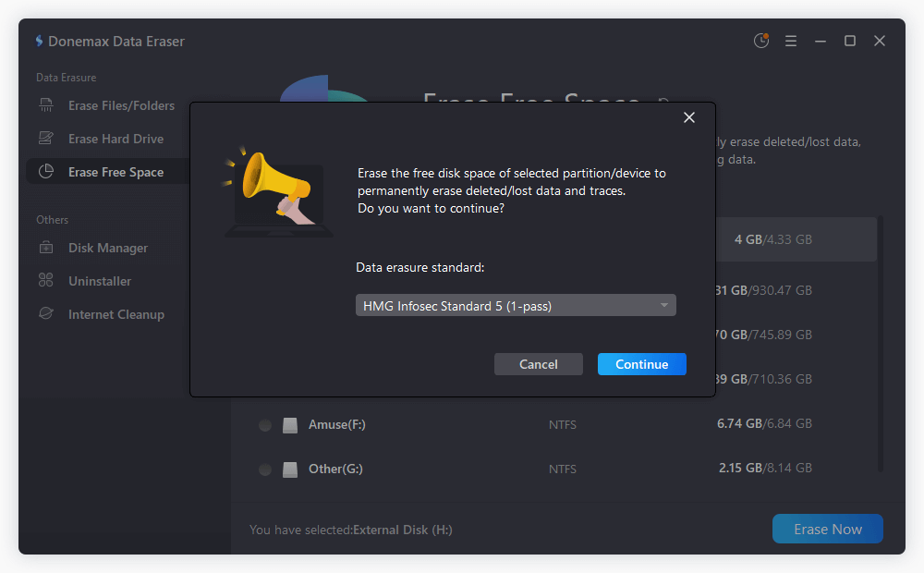This screenshot has width=924, height=573.
Task: Click the 2.15 GB/8.14 GB size text
Action: 765,468
